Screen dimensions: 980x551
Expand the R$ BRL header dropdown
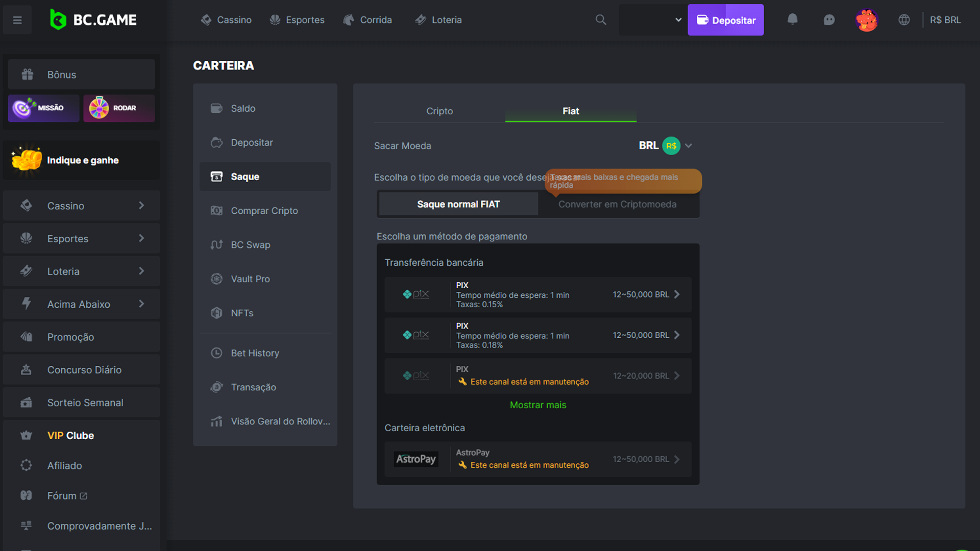point(945,19)
